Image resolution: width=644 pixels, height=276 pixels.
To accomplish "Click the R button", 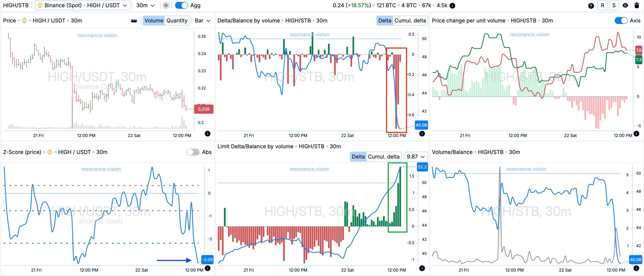I will (x=603, y=6).
